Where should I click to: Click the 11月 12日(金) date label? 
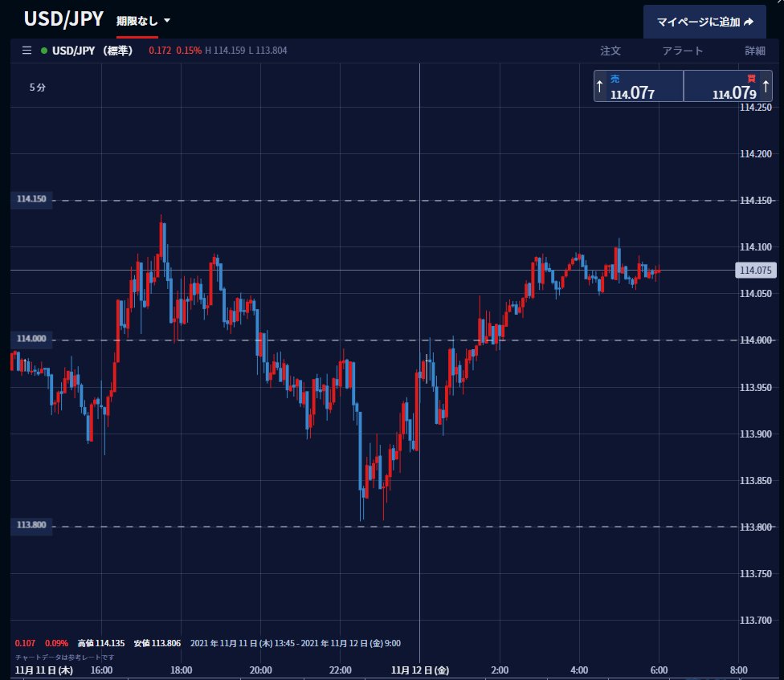click(x=420, y=670)
